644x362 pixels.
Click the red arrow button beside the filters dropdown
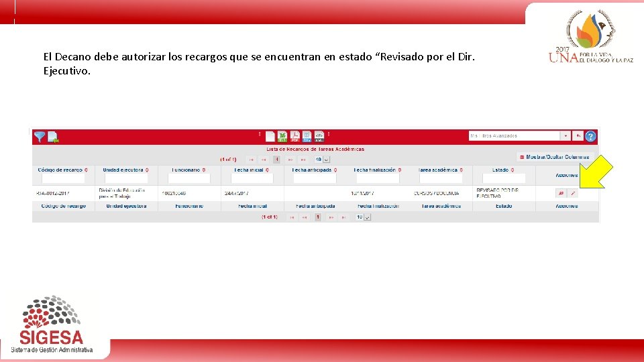(x=578, y=136)
